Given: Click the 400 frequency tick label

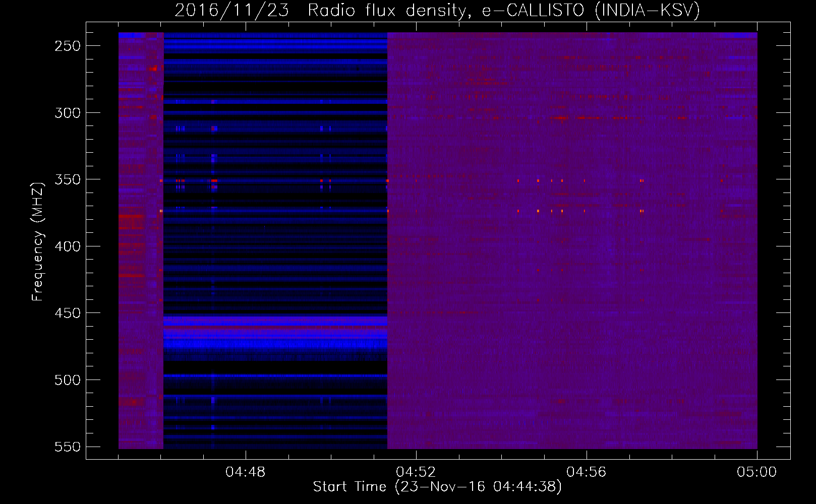Looking at the screenshot, I should tap(68, 246).
